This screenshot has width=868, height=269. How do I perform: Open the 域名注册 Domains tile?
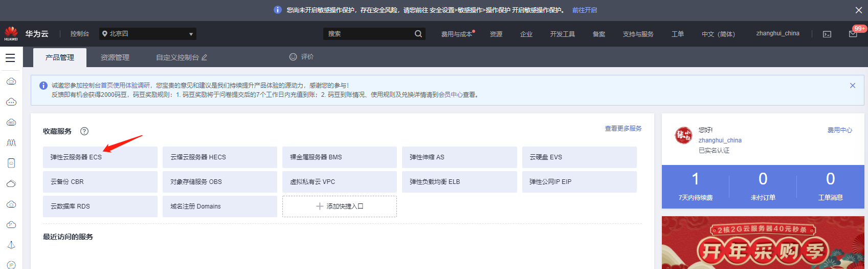(220, 206)
